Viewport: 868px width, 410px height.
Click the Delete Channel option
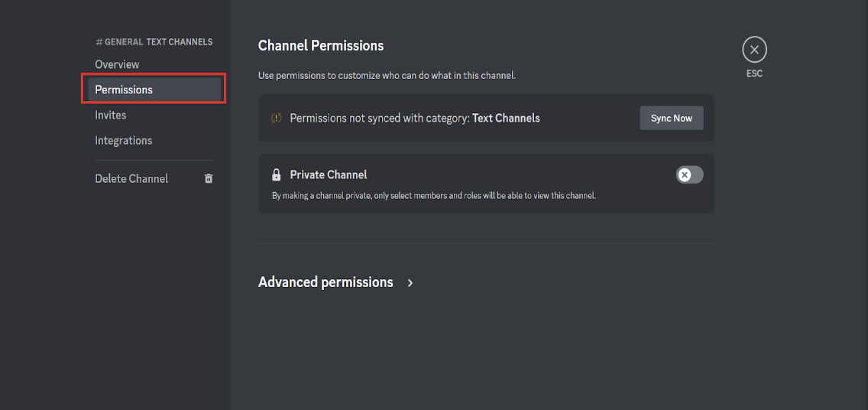coord(131,178)
